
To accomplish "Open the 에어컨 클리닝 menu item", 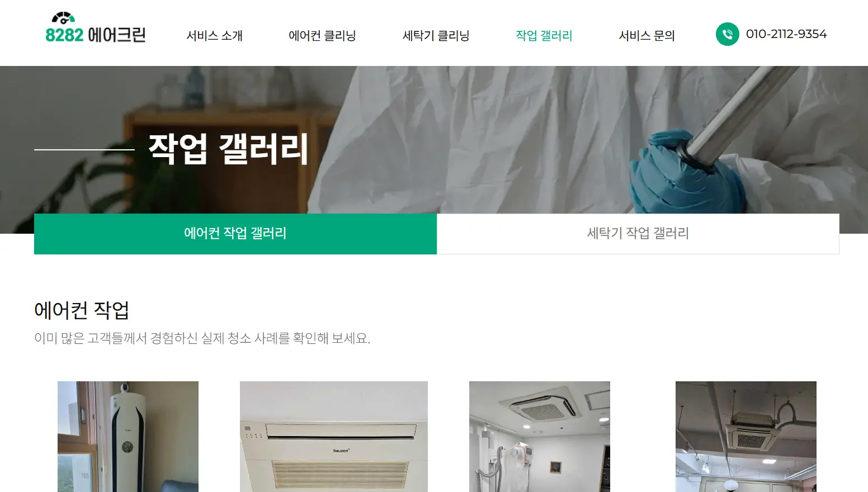I will click(322, 35).
